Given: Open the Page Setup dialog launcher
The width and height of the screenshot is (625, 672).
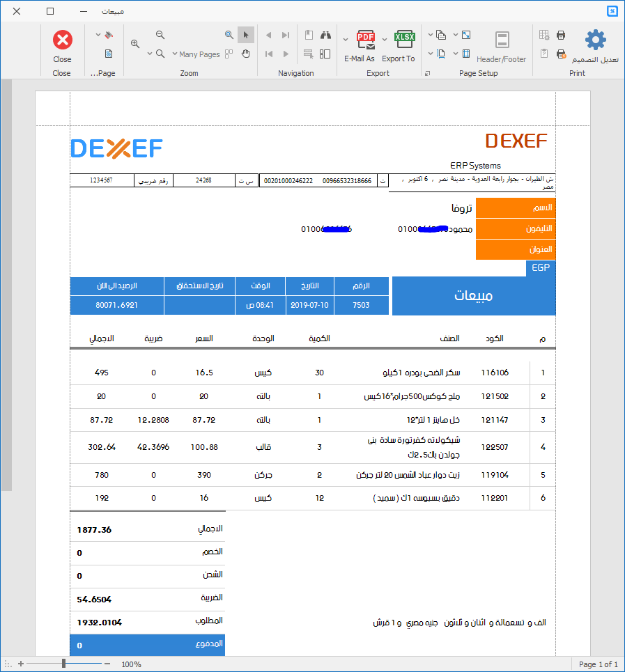Looking at the screenshot, I should click(427, 73).
